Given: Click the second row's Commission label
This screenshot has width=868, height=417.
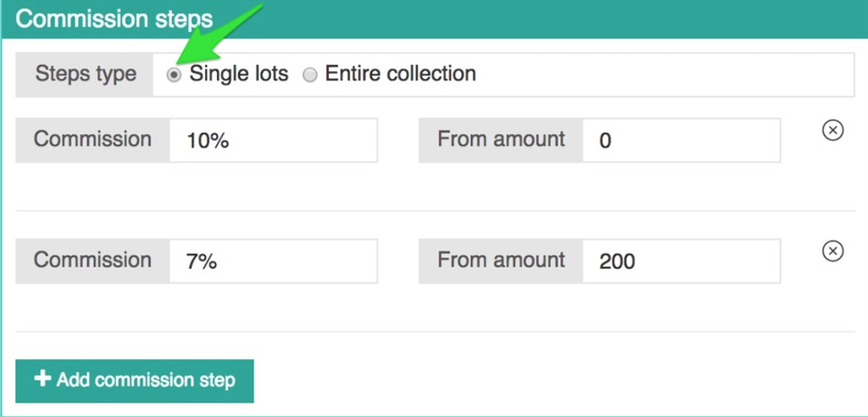Looking at the screenshot, I should 93,260.
